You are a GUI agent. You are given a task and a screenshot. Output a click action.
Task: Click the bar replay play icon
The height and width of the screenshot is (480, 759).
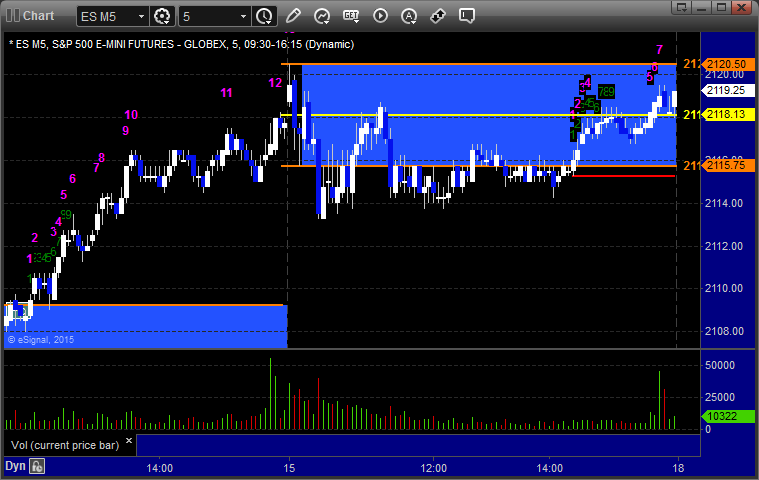(380, 16)
